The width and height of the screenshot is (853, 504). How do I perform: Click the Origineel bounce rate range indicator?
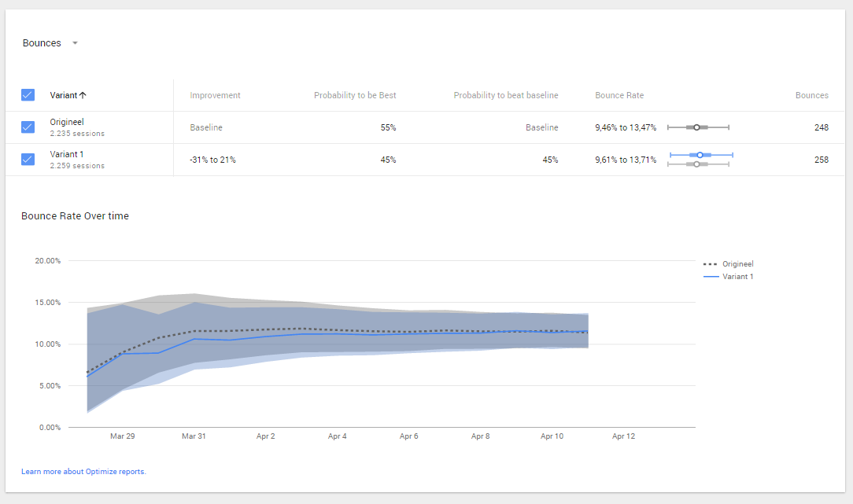click(697, 127)
